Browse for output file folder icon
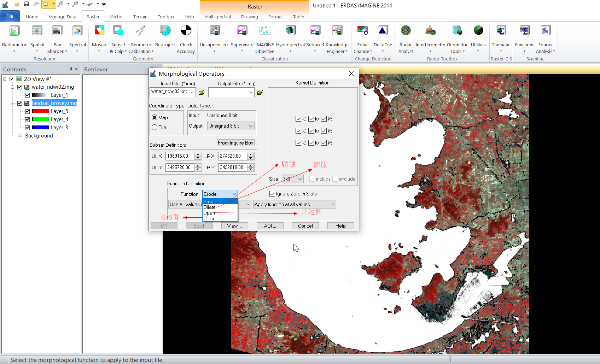 coord(260,92)
